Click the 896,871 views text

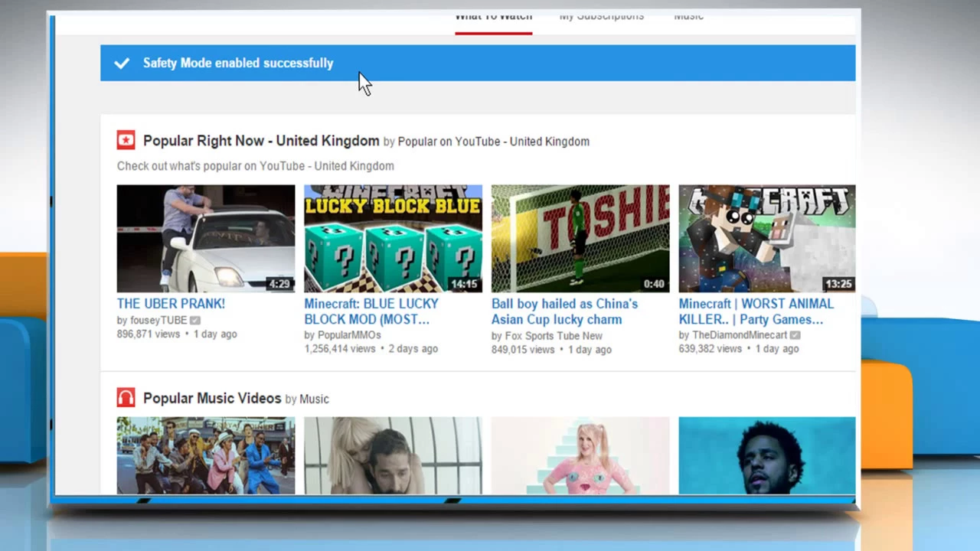click(149, 334)
